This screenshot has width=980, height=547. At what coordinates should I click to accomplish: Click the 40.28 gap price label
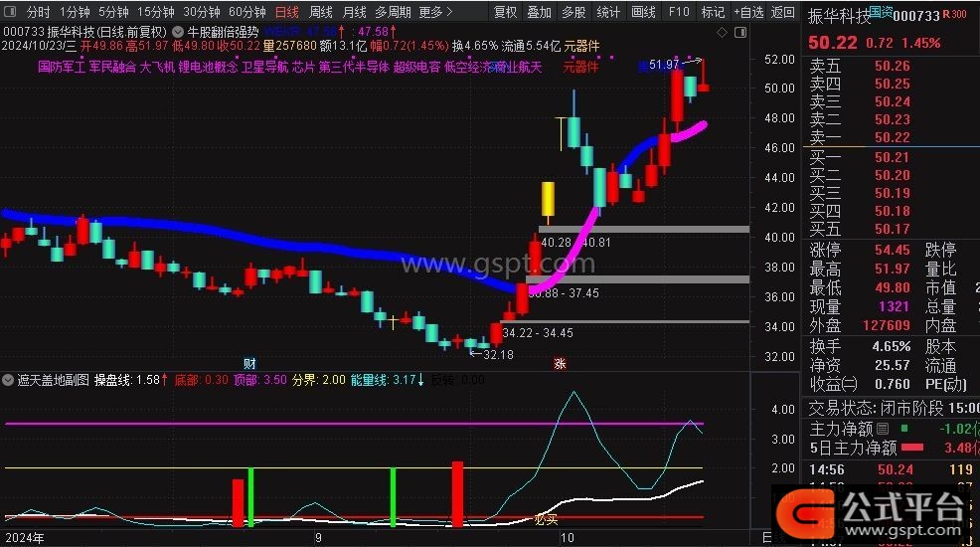(x=557, y=242)
